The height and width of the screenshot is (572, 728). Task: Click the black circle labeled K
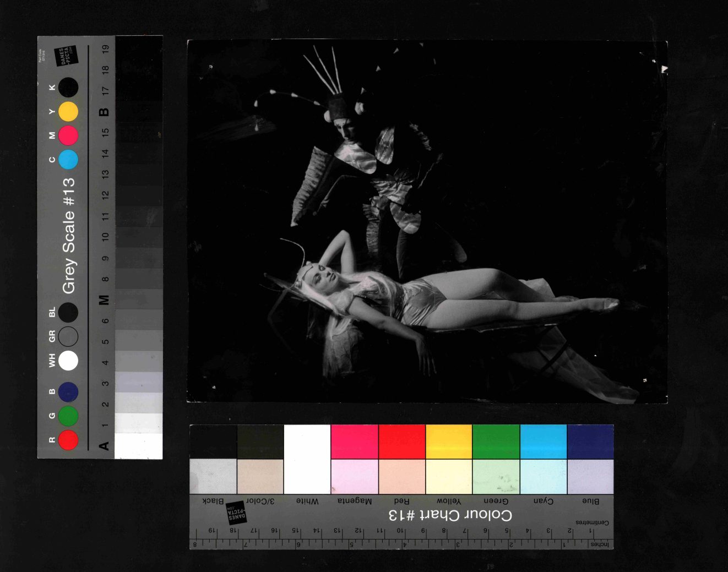coord(68,87)
